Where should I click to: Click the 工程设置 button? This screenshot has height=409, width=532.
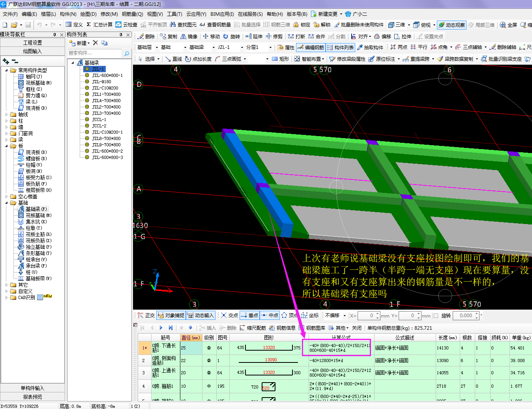point(32,43)
